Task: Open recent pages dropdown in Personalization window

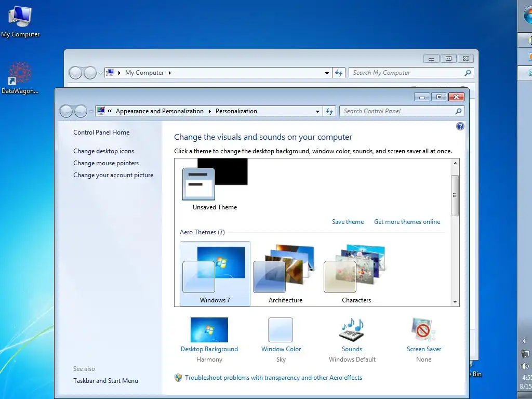Action: [x=91, y=111]
